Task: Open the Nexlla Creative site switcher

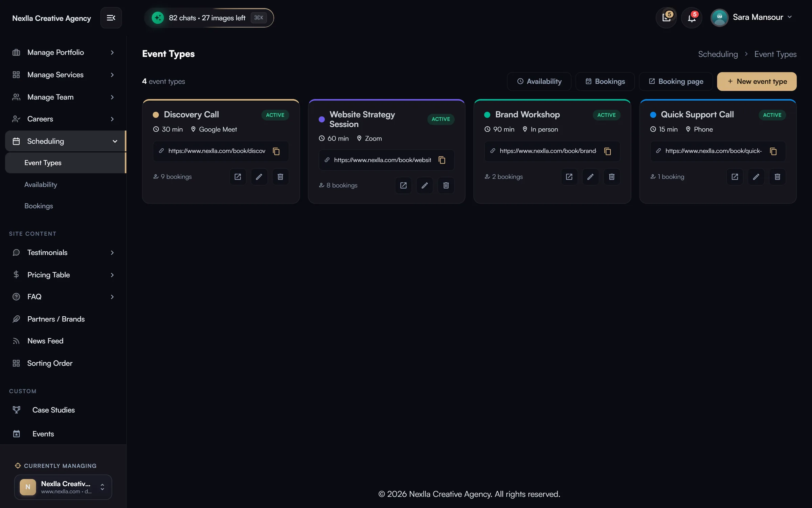Action: [63, 487]
